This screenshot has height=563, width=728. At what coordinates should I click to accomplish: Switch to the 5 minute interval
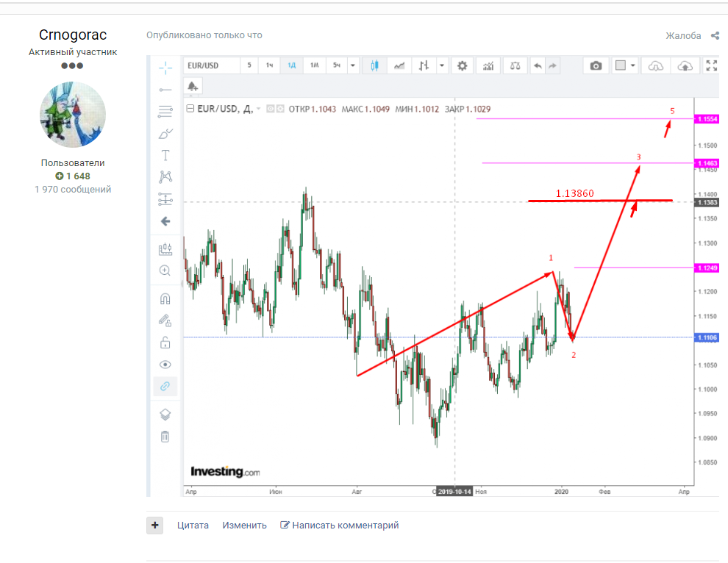[249, 65]
